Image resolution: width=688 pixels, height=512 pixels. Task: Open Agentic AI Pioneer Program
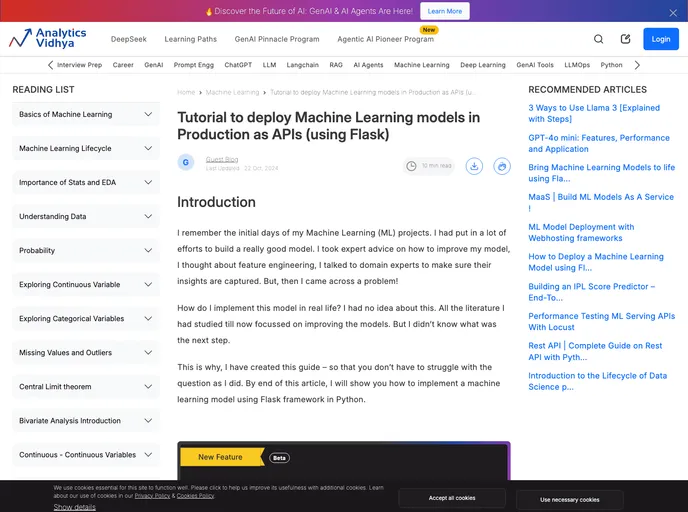click(385, 39)
